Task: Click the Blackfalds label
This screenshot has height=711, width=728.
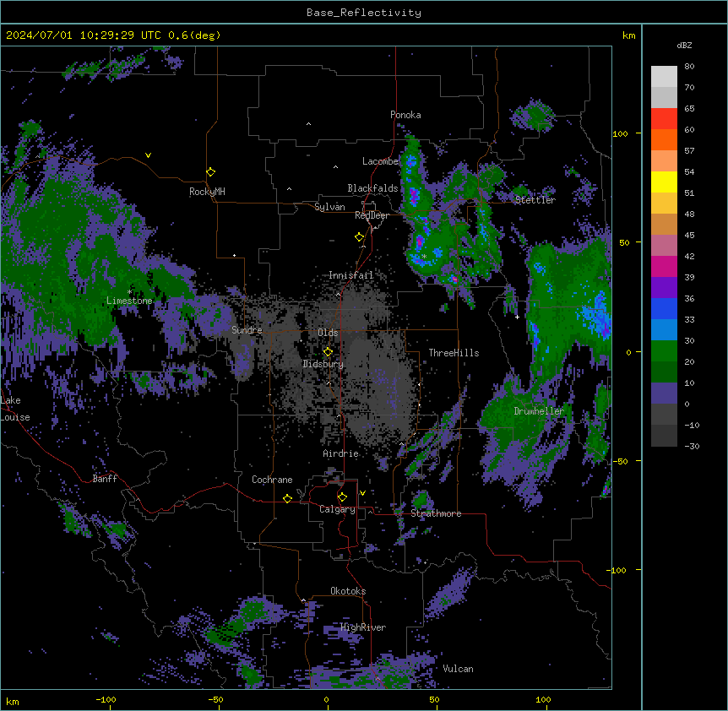Action: click(x=372, y=188)
